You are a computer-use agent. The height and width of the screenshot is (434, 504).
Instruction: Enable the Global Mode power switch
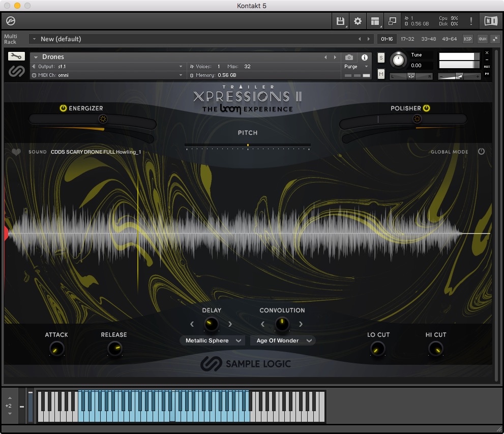481,152
